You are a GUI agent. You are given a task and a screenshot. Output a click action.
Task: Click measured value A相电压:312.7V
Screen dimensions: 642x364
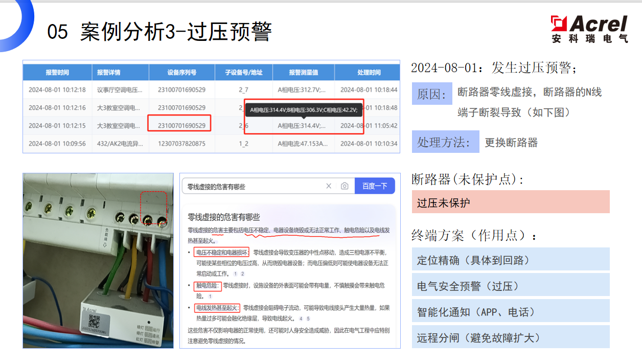pyautogui.click(x=302, y=89)
